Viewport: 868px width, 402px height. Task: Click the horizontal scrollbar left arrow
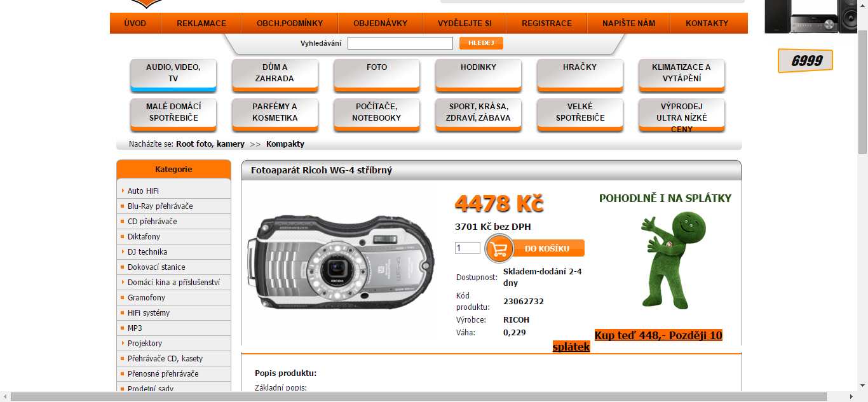(5, 397)
